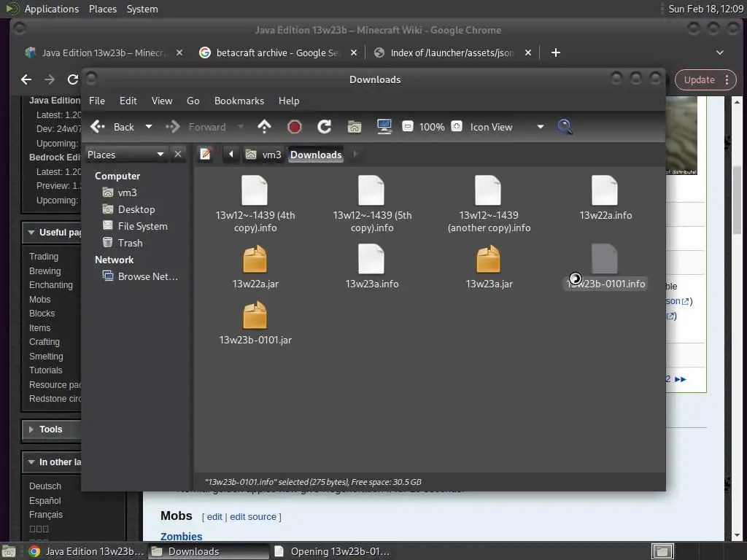
Task: Click Enchanting link in wiki sidebar
Action: point(51,285)
